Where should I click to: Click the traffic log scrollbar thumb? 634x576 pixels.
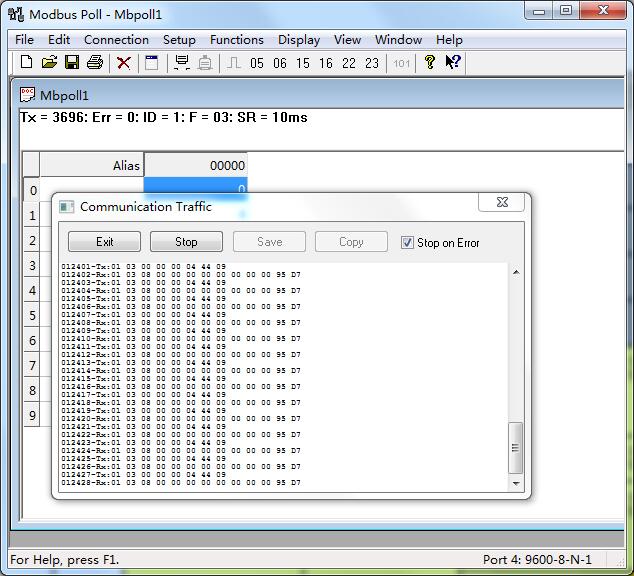[x=516, y=448]
